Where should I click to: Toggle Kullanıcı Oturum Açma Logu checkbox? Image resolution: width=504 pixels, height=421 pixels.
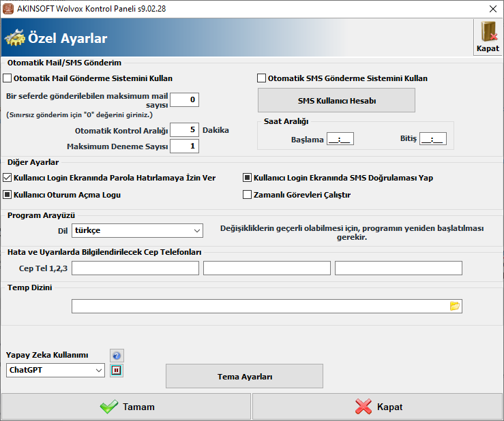coord(8,195)
